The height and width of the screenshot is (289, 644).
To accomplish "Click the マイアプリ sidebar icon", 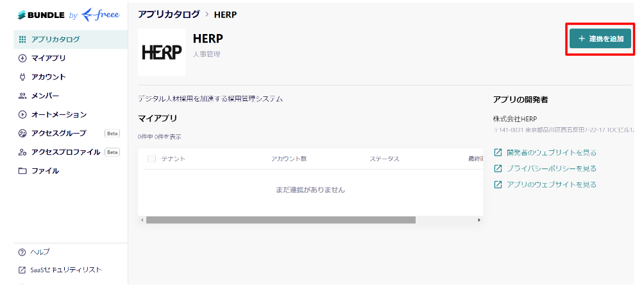I will click(x=23, y=58).
